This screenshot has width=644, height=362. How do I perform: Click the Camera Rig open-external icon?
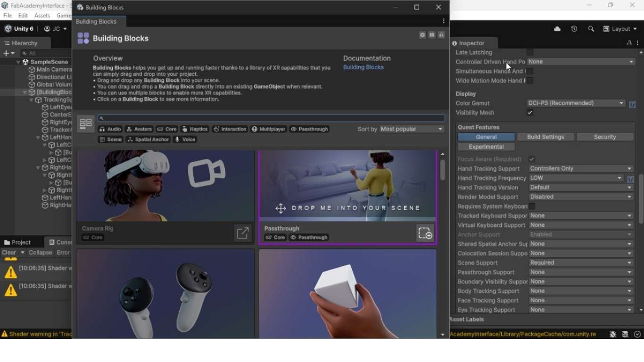243,233
